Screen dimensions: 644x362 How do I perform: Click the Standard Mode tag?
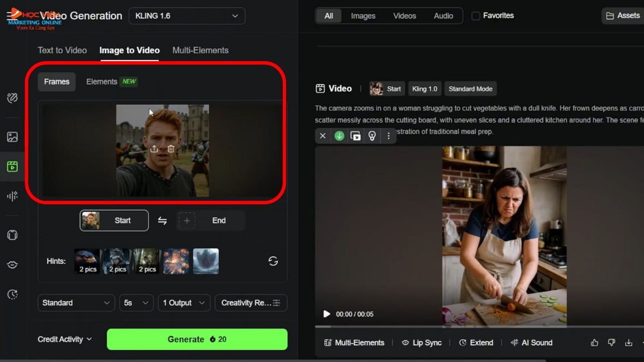pos(471,88)
